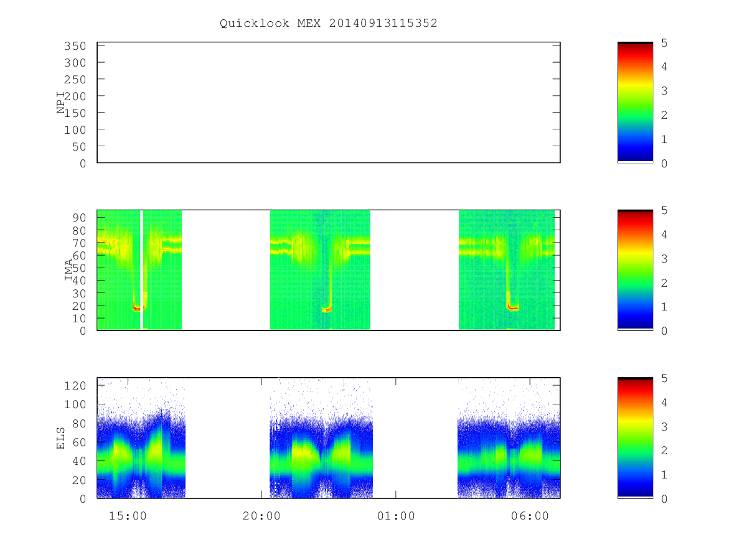This screenshot has width=747, height=560.
Task: Click the 350 tick on NPI axis
Action: [75, 46]
